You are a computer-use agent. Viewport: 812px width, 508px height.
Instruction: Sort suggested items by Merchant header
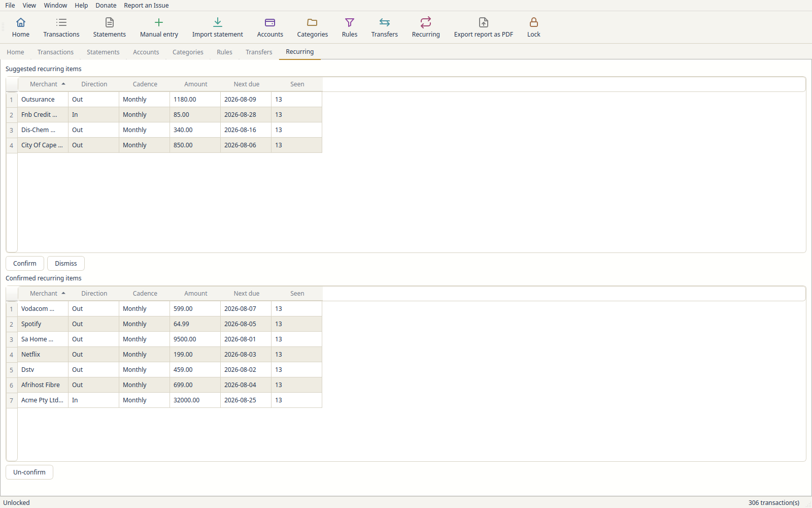click(x=43, y=84)
